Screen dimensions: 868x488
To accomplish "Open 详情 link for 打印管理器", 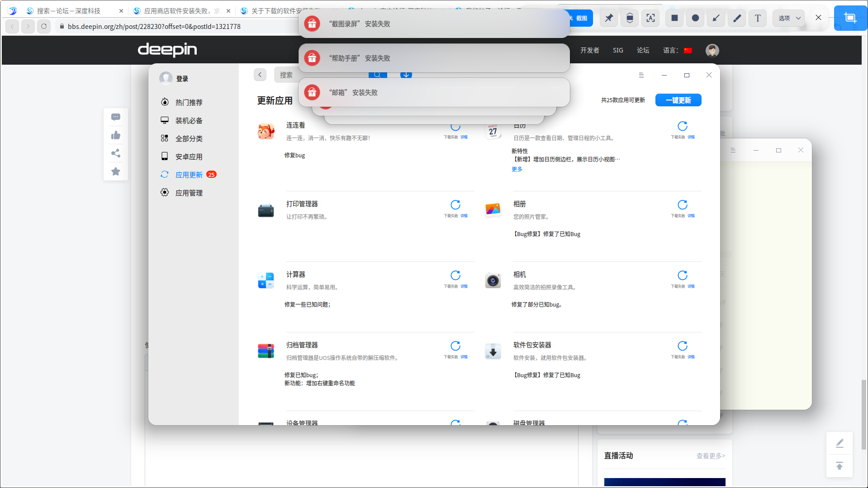I will (x=464, y=216).
